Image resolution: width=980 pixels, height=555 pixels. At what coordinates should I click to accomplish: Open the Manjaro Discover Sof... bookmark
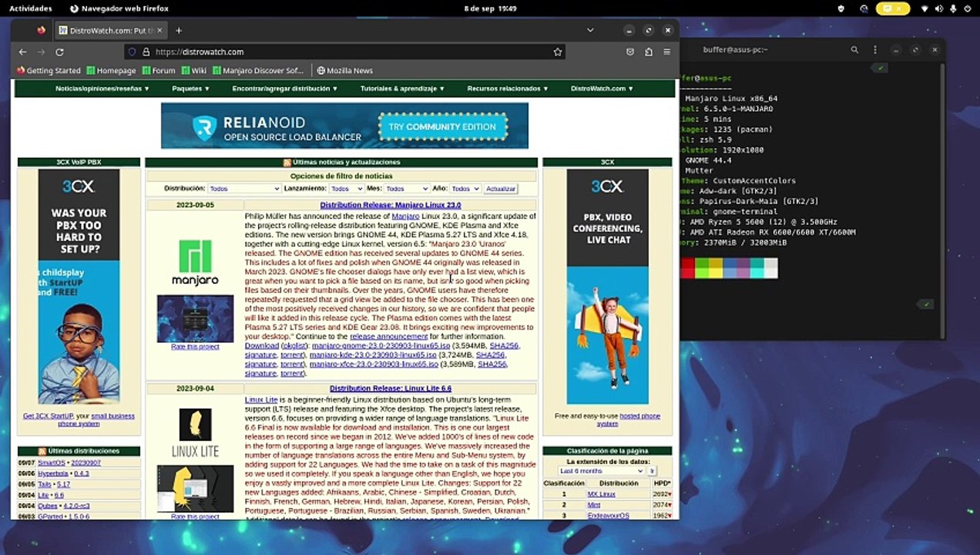tap(258, 70)
